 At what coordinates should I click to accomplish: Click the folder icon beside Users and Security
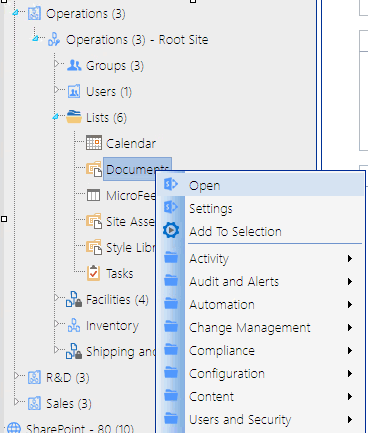pos(171,418)
